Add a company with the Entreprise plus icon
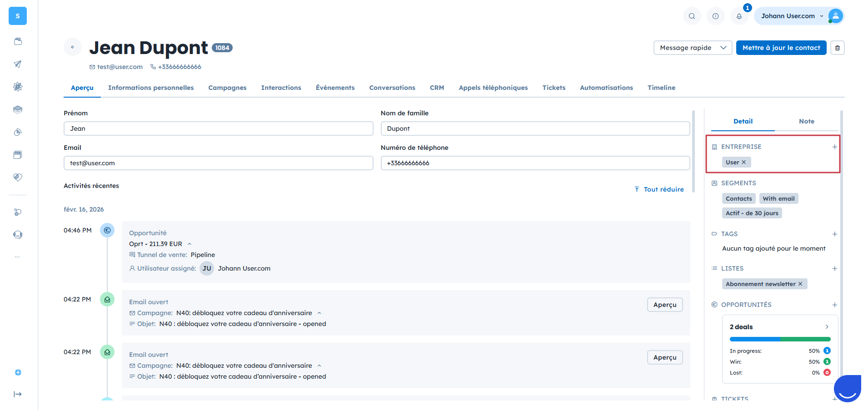This screenshot has height=410, width=868. point(834,147)
